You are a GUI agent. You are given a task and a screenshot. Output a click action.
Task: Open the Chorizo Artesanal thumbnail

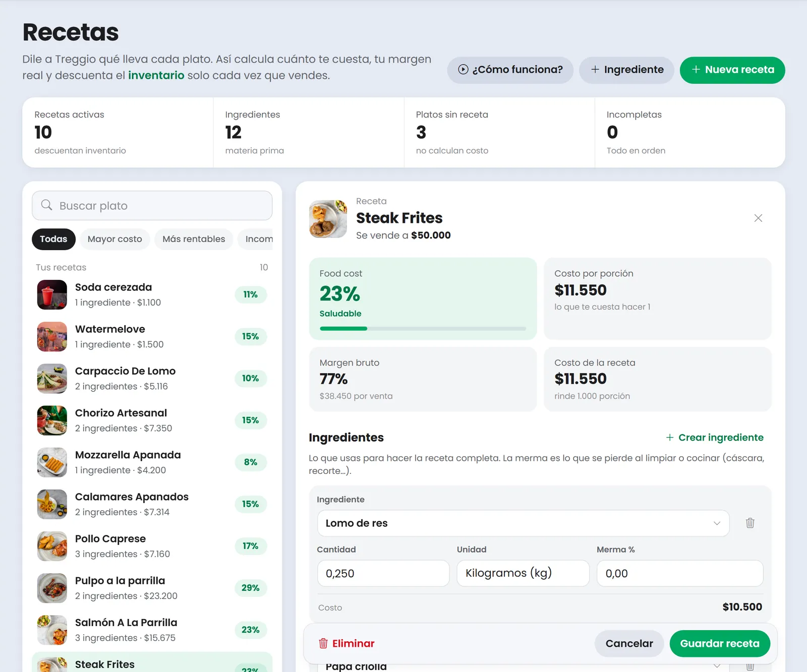pos(52,420)
